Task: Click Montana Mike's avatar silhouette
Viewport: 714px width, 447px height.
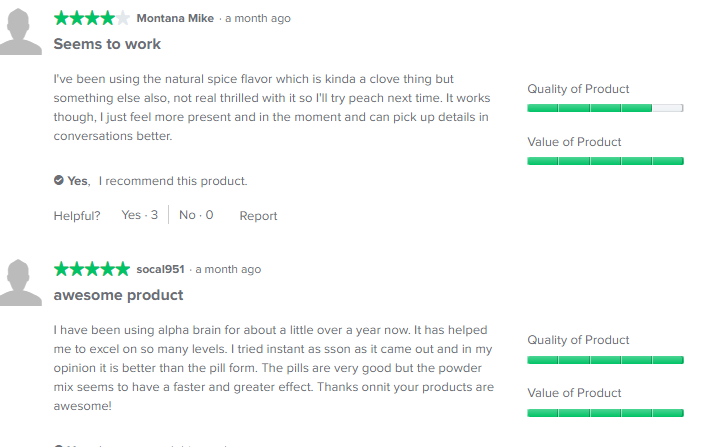Action: 20,31
